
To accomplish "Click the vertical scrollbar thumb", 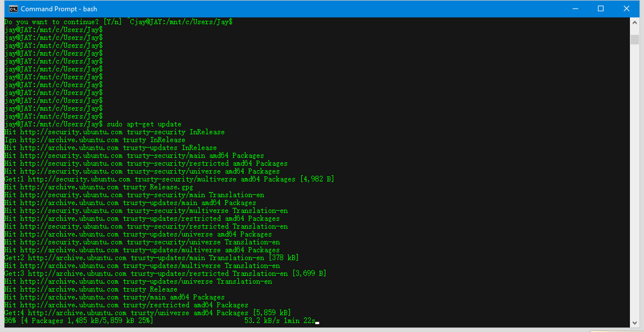I will [634, 39].
